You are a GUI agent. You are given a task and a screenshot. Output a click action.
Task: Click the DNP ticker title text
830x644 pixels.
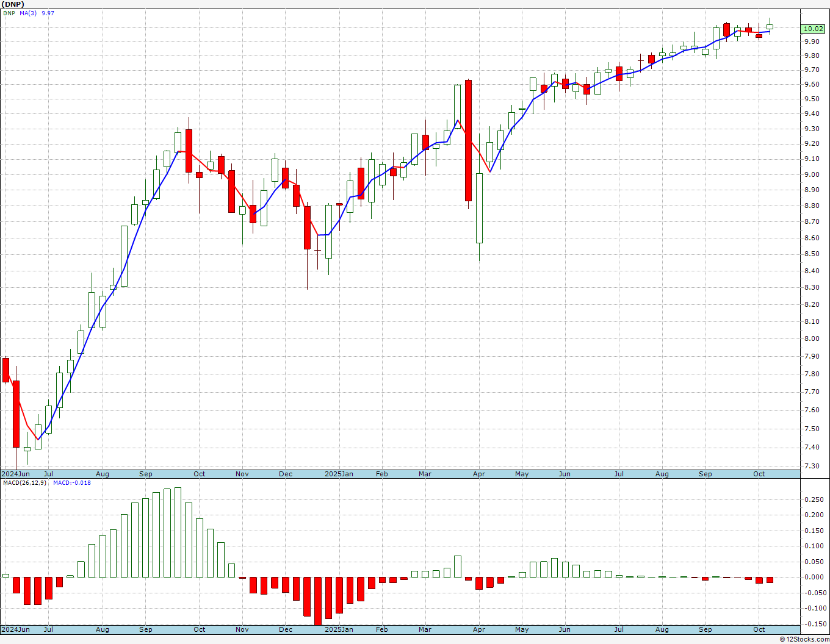pos(13,4)
